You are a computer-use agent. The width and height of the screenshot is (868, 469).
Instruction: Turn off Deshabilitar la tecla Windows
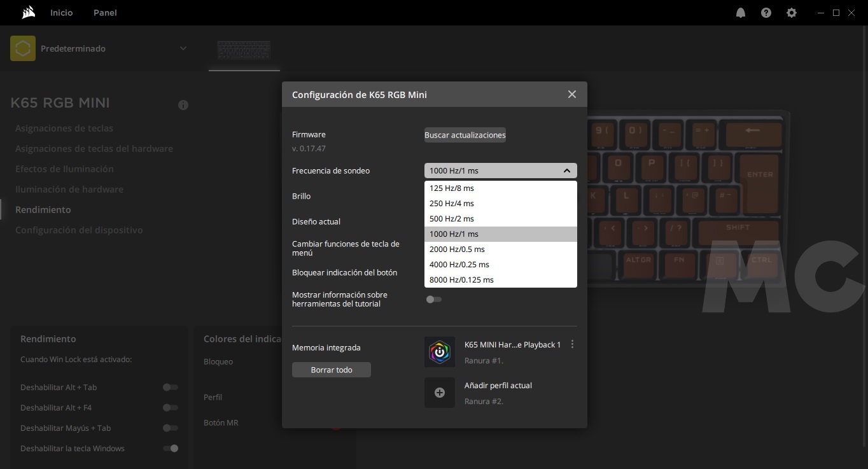[170, 448]
